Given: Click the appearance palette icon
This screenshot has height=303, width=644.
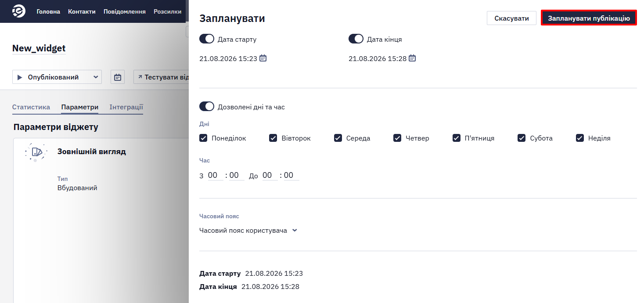Looking at the screenshot, I should 36,152.
